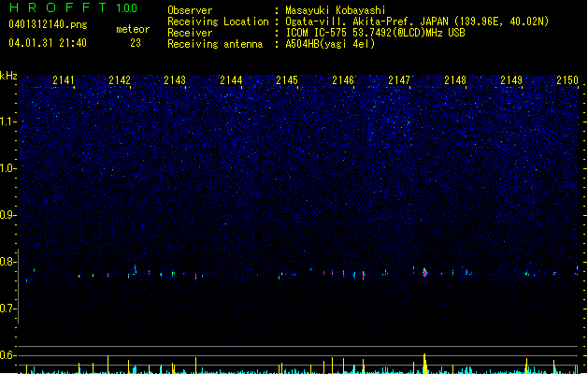Click the Observer label

coord(190,10)
